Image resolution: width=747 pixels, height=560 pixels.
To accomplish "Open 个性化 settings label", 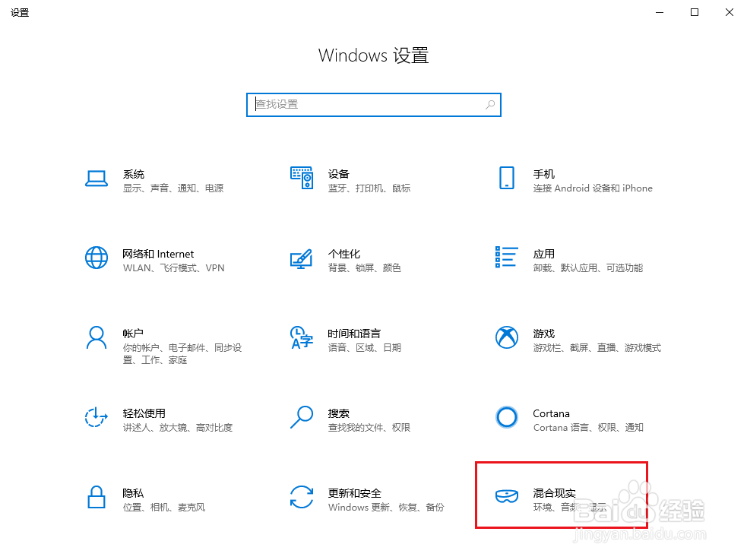I will click(344, 254).
